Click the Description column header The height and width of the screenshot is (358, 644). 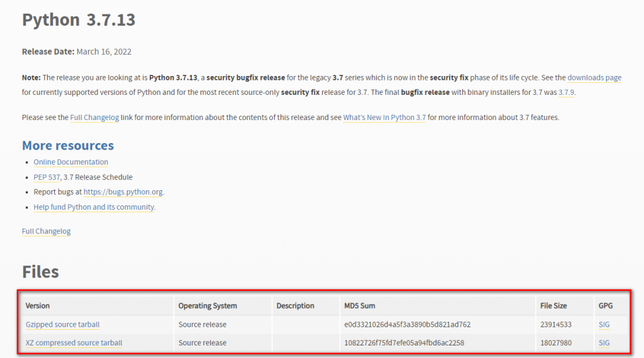pyautogui.click(x=295, y=306)
